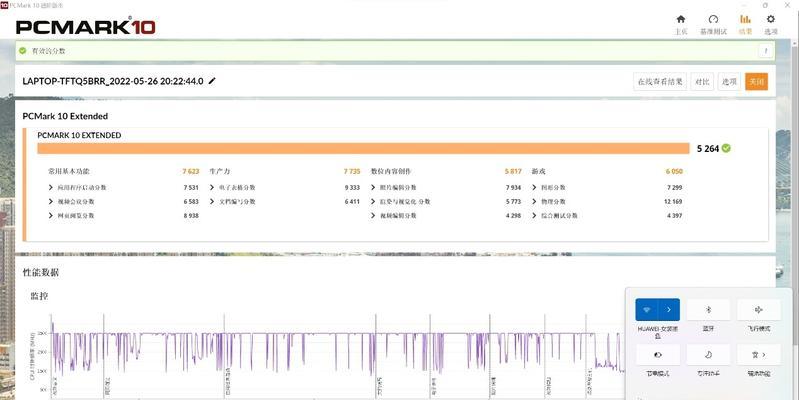Click the pencil icon to rename result
The height and width of the screenshot is (400, 799).
point(212,81)
